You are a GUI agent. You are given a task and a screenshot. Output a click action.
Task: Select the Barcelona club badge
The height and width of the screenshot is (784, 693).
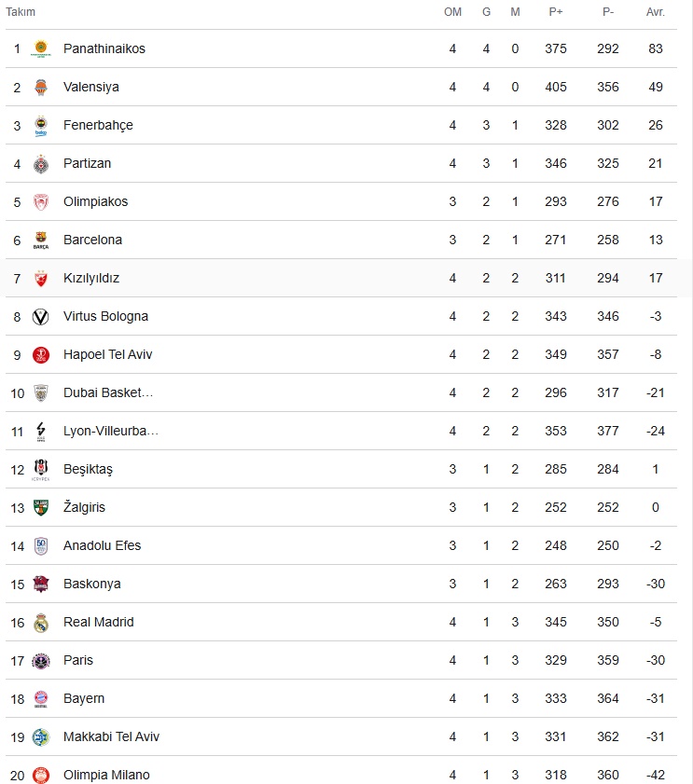tap(41, 240)
